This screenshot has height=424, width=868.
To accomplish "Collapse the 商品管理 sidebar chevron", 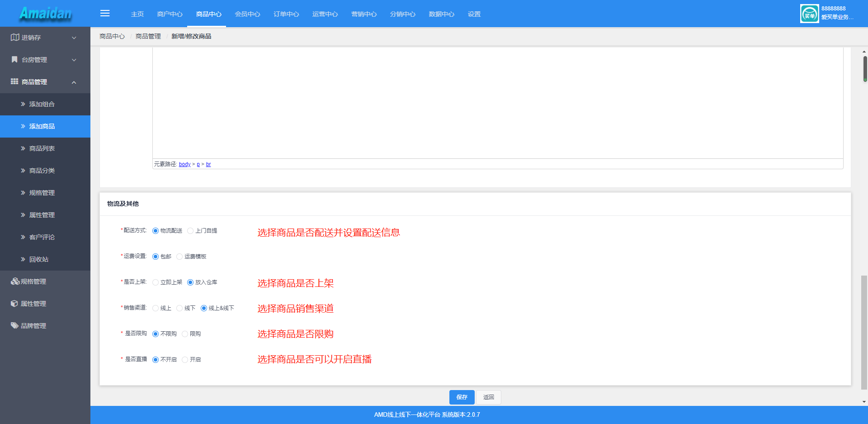I will [74, 82].
